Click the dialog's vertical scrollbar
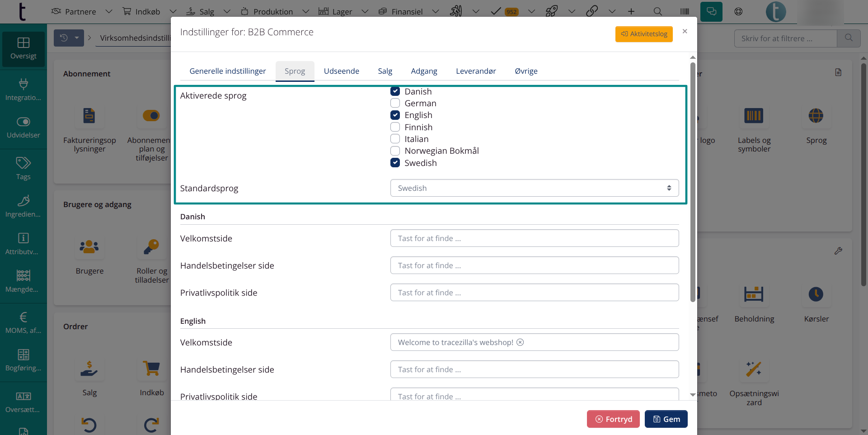Viewport: 868px width, 435px height. (x=693, y=181)
